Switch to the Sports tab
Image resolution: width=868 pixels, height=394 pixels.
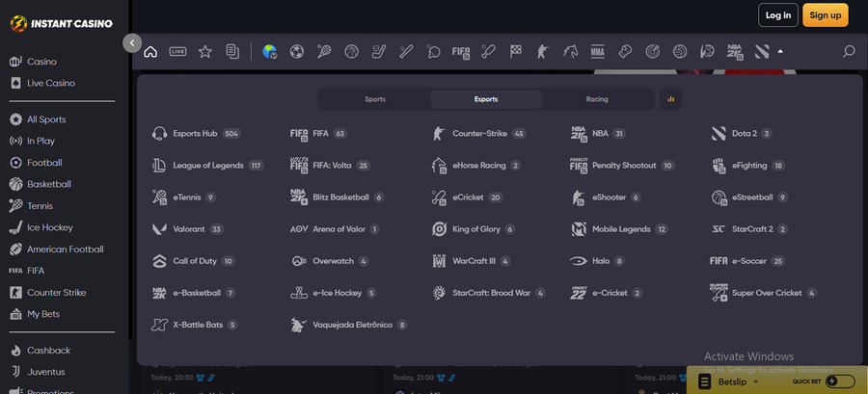(x=375, y=99)
